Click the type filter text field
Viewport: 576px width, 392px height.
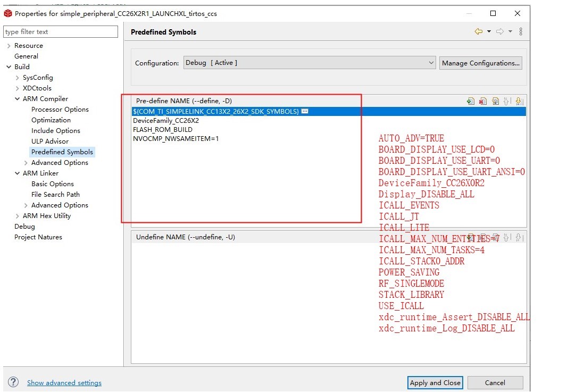click(61, 31)
